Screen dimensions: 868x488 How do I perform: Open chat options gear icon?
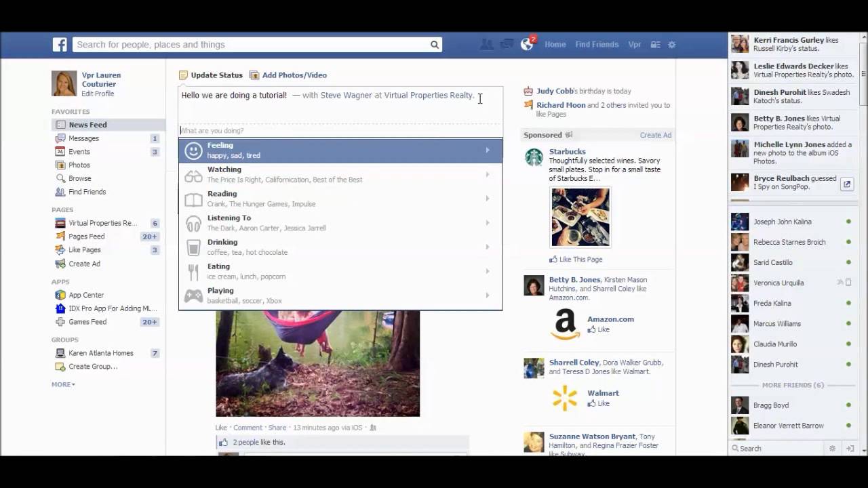click(833, 449)
